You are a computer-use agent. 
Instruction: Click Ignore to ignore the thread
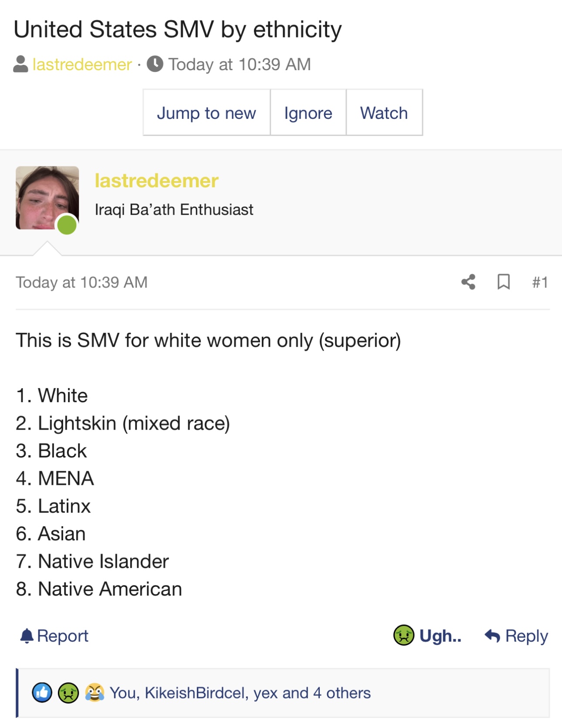click(308, 113)
